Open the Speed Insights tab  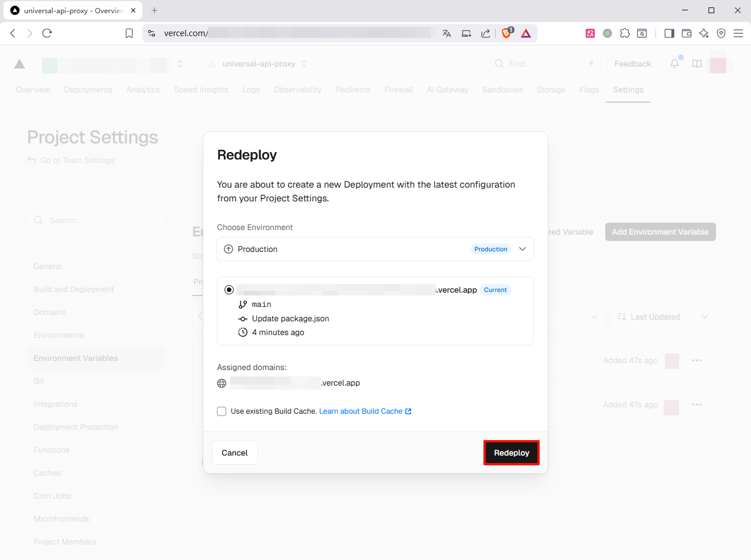201,90
